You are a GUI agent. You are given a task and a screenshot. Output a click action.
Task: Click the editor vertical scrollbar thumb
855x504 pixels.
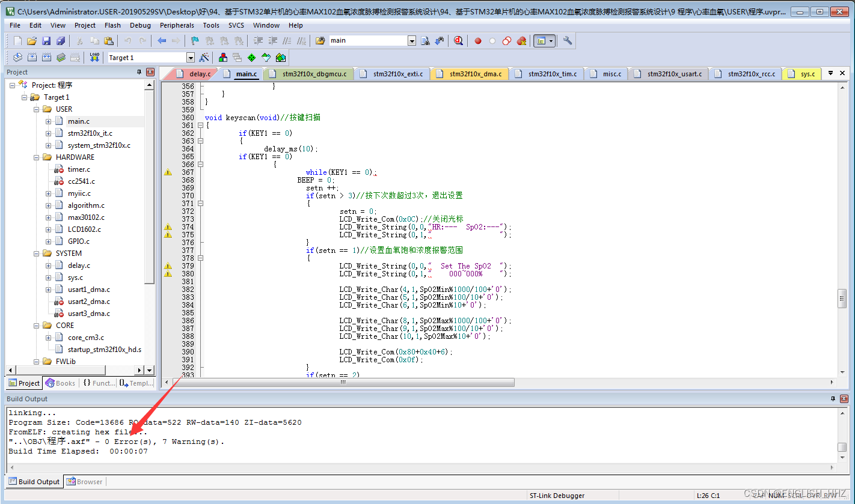point(842,298)
